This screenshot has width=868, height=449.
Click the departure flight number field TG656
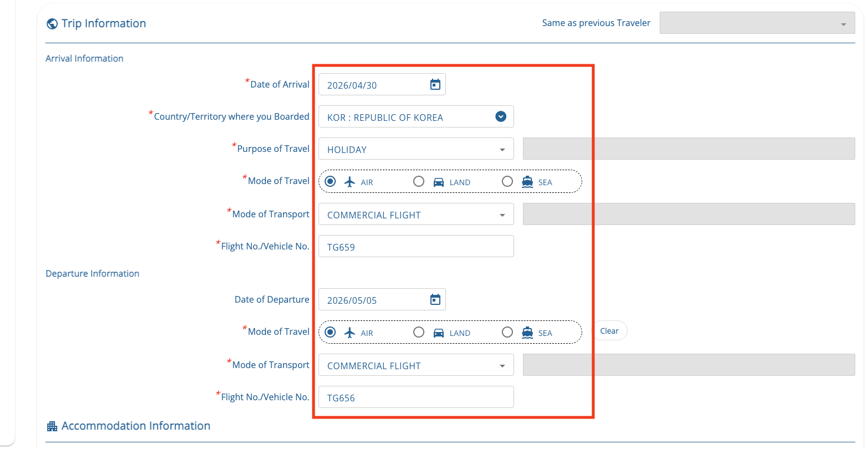tap(415, 397)
